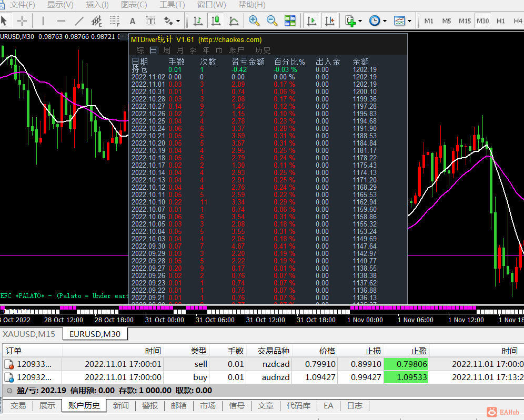Select the text label tool

(x=150, y=21)
